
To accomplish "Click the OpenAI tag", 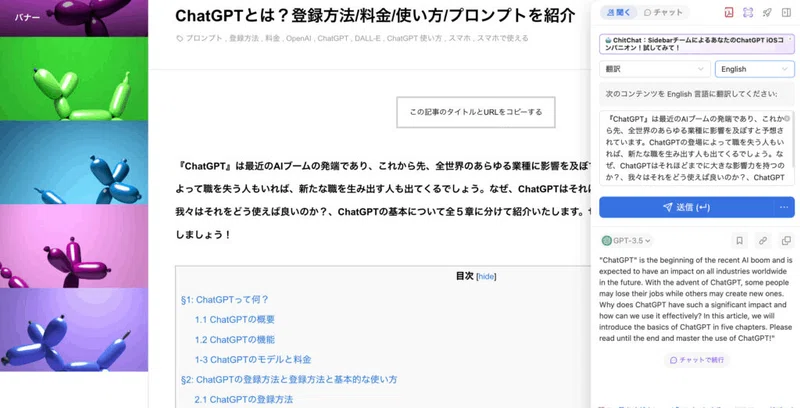I will [x=298, y=38].
